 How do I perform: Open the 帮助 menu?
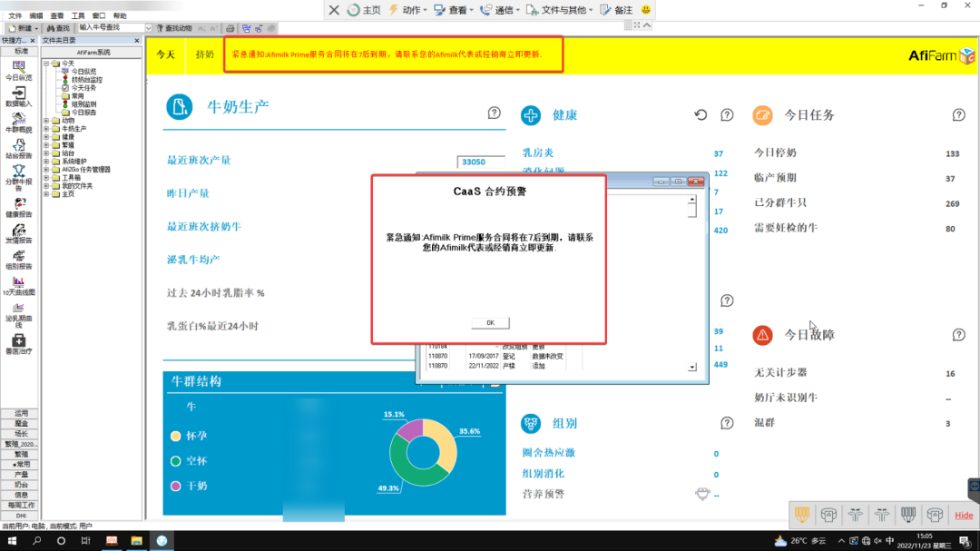click(x=120, y=15)
